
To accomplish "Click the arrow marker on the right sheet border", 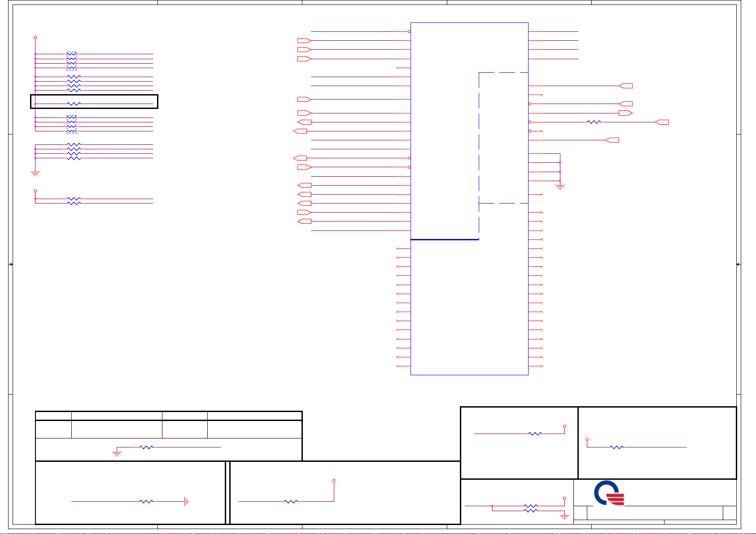I will point(738,265).
